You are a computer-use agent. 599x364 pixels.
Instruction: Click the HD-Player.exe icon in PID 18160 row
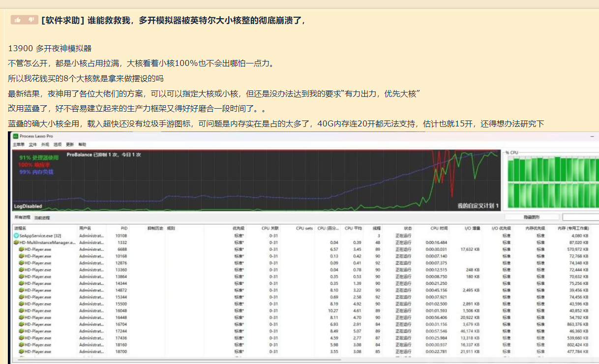pyautogui.click(x=22, y=345)
